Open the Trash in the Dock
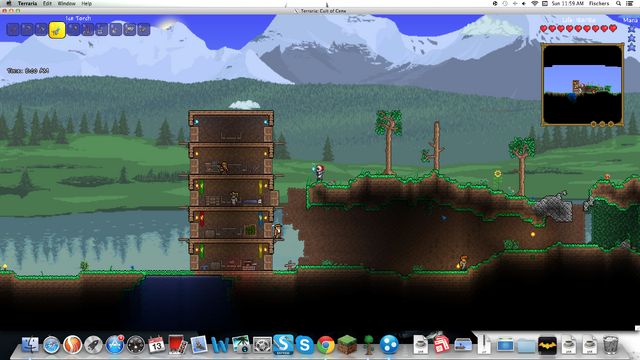 point(611,345)
